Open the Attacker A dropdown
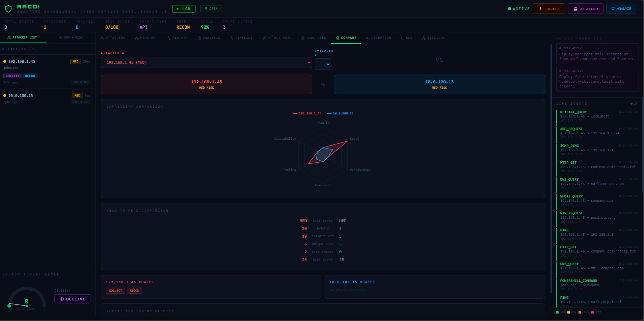The height and width of the screenshot is (321, 644). pos(206,62)
